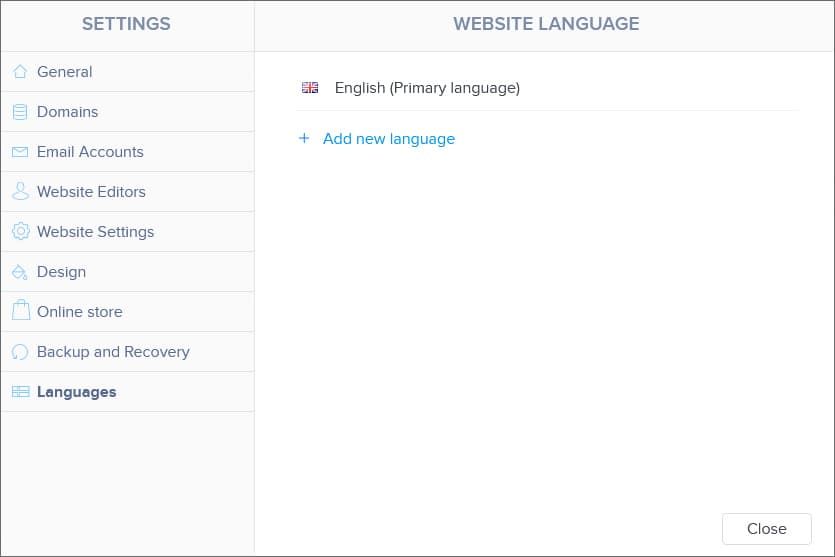Image resolution: width=835 pixels, height=557 pixels.
Task: Click the General home icon
Action: click(x=20, y=72)
